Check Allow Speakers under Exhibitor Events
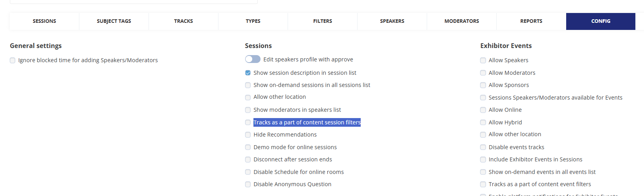The image size is (644, 196). 483,60
